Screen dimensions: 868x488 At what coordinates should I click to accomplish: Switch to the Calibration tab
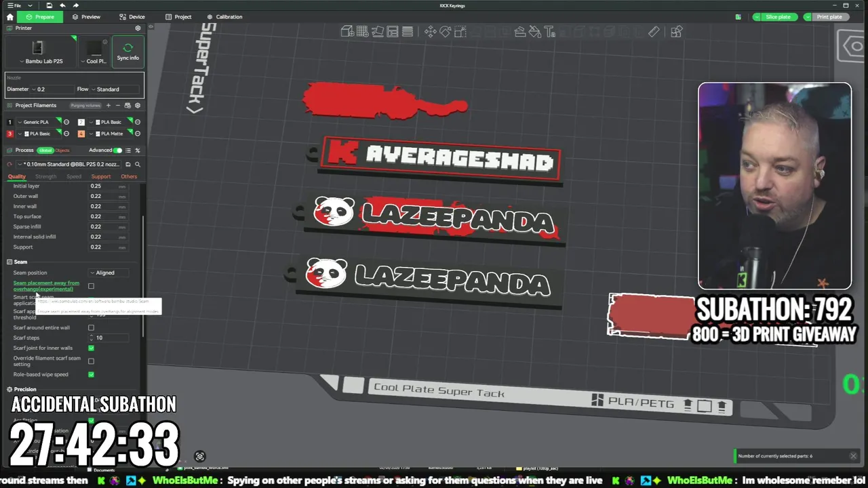coord(224,17)
